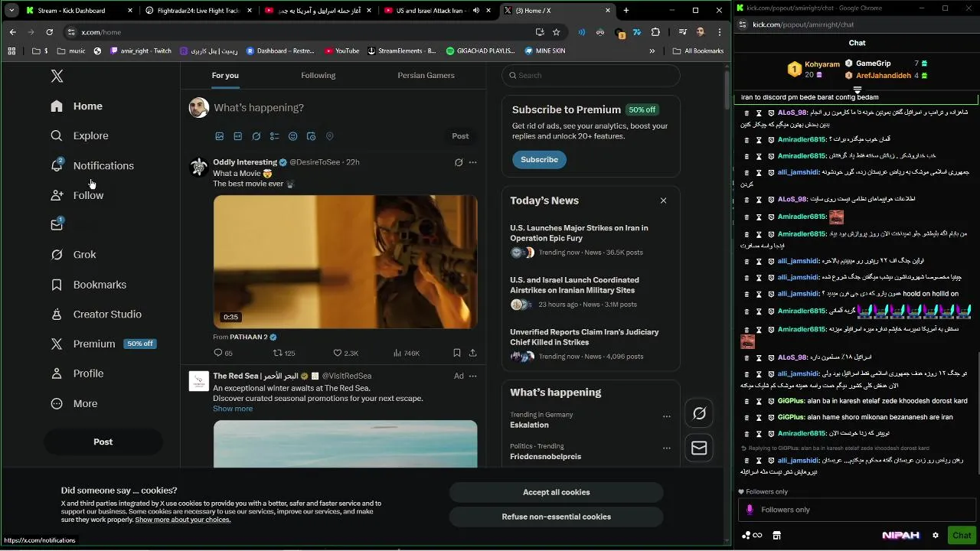Screen dimensions: 980x551
Task: Like the Oddly Interesting post
Action: coord(345,353)
